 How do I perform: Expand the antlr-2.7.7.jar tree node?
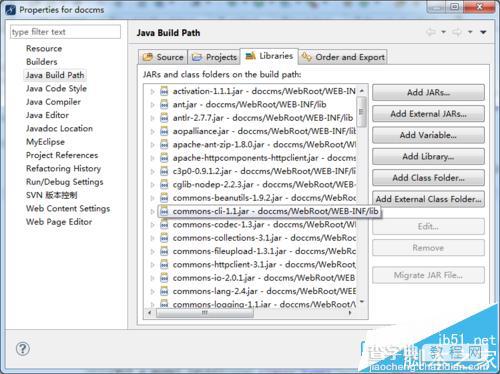coord(152,118)
